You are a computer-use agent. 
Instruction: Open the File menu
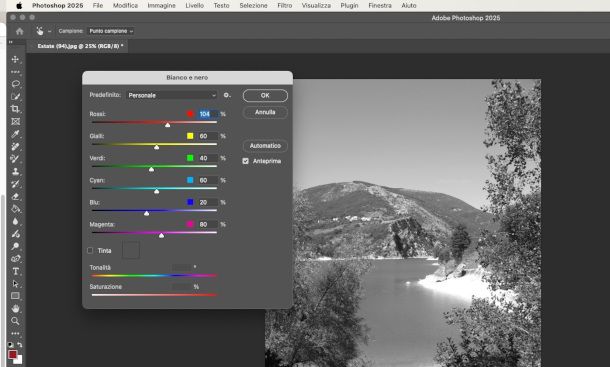click(98, 5)
